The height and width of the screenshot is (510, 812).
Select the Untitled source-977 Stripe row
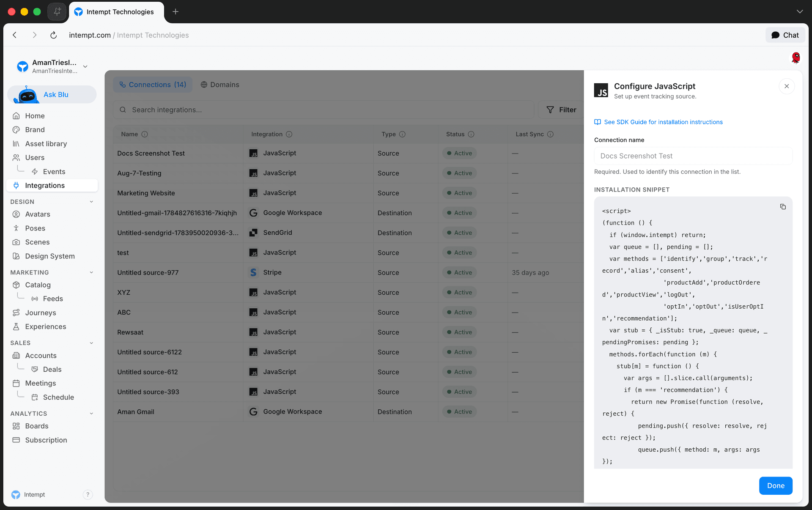coord(348,272)
